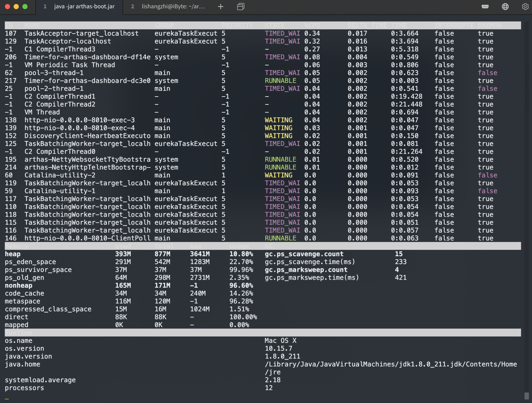Click the overlapping windows icon beside the plus
Image resolution: width=532 pixels, height=403 pixels.
pyautogui.click(x=241, y=6)
